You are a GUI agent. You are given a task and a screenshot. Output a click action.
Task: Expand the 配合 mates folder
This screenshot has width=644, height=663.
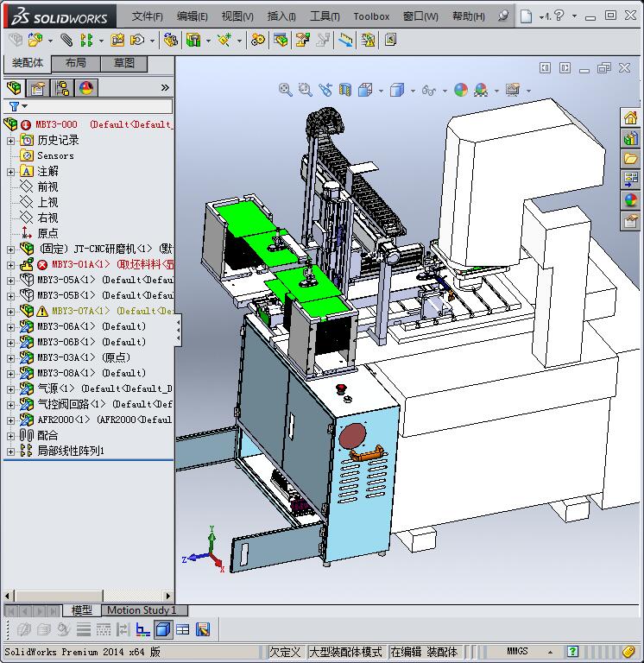[x=10, y=435]
